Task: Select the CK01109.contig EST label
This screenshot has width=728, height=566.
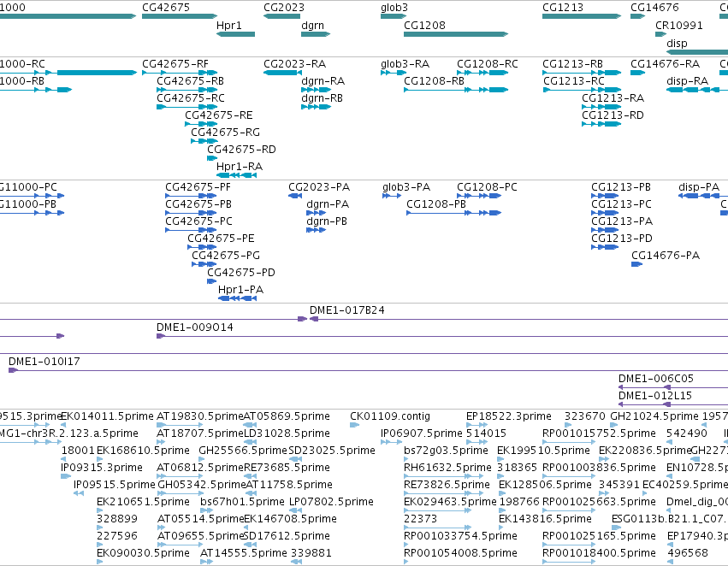Action: [390, 416]
